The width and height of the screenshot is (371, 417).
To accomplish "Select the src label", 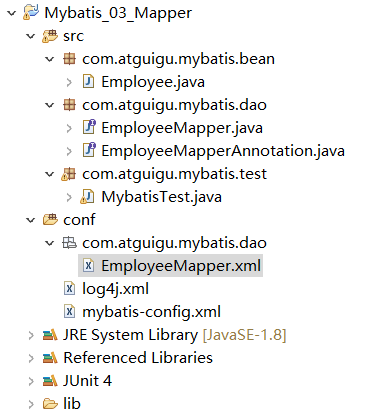I will point(73,36).
